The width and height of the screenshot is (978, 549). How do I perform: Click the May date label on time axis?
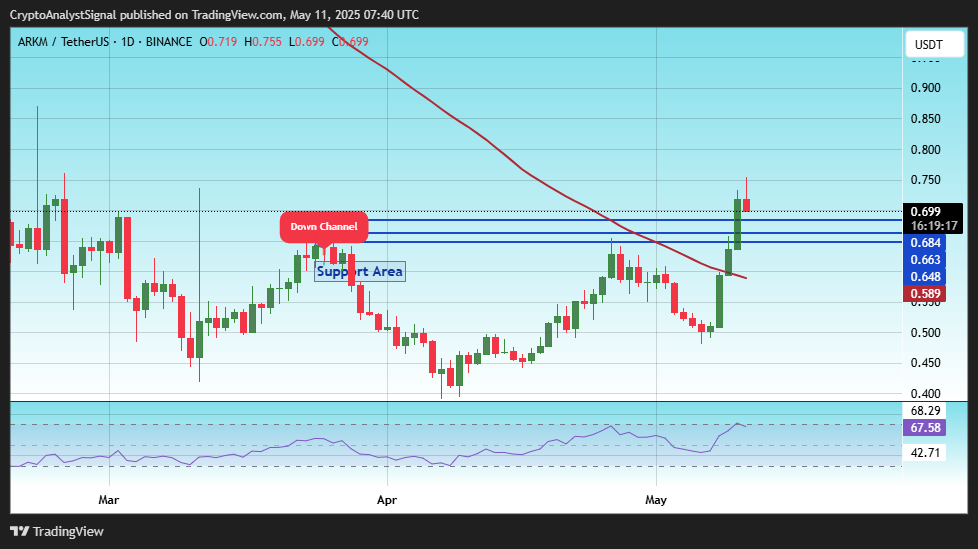(656, 500)
